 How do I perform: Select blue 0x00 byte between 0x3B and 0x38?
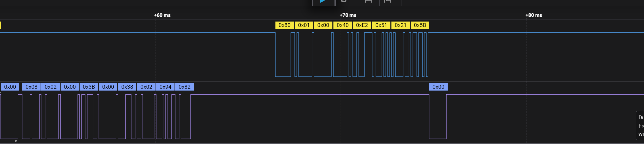click(x=108, y=87)
